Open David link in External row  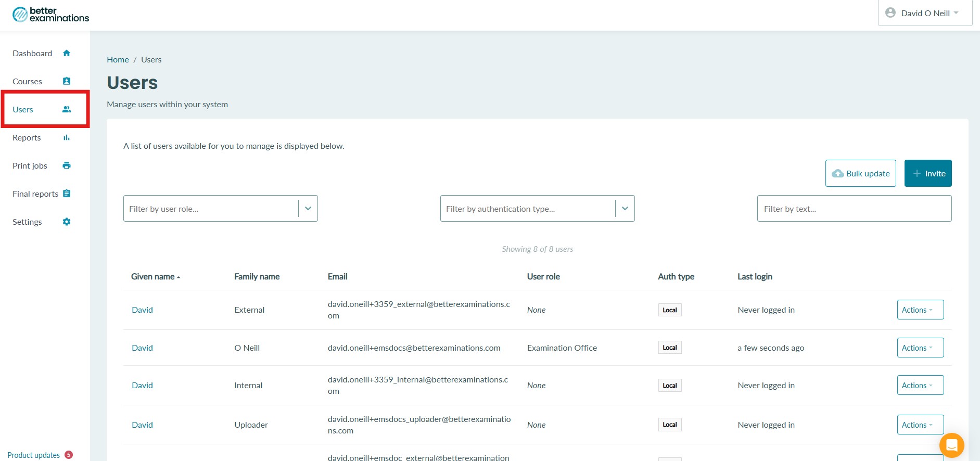click(x=142, y=310)
